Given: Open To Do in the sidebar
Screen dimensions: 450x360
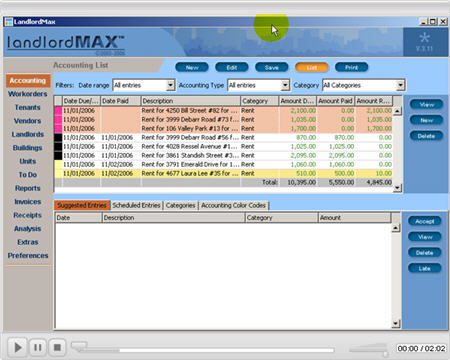Looking at the screenshot, I should (x=28, y=175).
